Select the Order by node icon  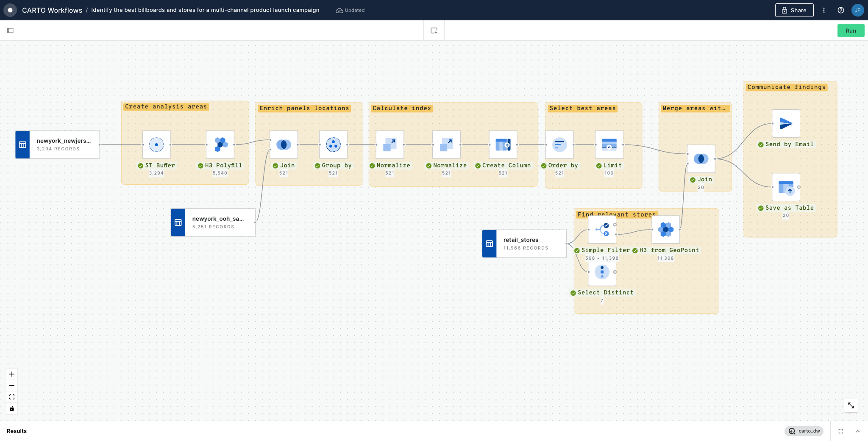559,145
